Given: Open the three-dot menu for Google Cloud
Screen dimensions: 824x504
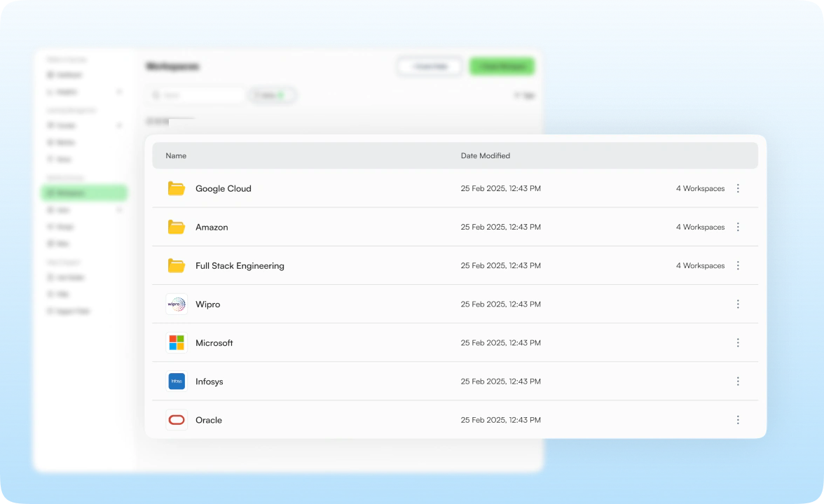Looking at the screenshot, I should click(x=738, y=188).
